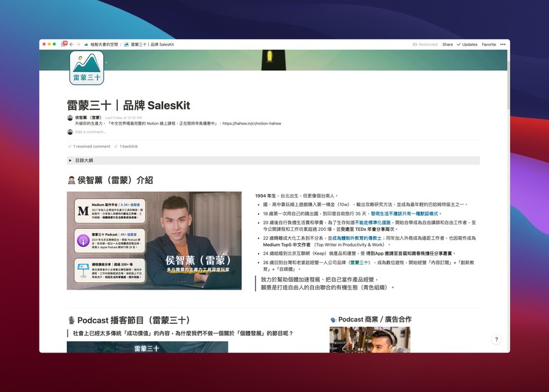The height and width of the screenshot is (392, 549).
Task: Click the eye icon next to Restricted
Action: (x=415, y=45)
